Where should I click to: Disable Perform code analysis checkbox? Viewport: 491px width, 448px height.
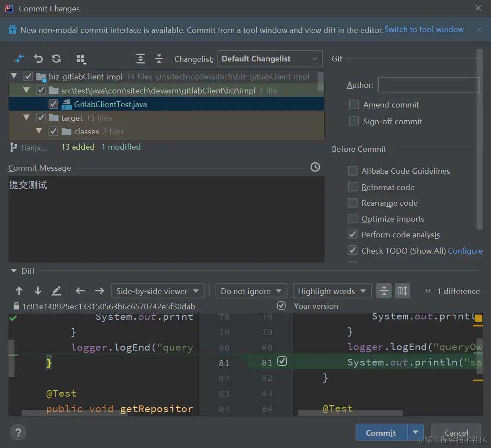click(x=353, y=234)
